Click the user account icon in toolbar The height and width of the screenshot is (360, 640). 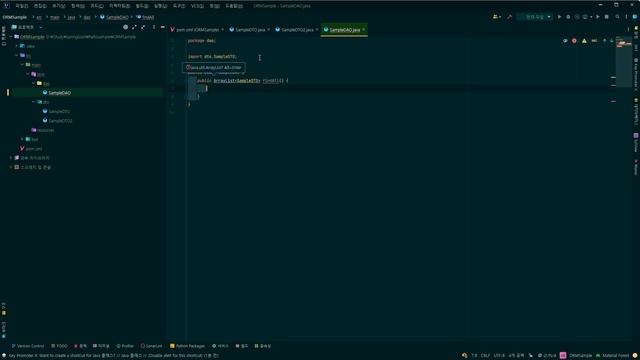click(x=497, y=17)
